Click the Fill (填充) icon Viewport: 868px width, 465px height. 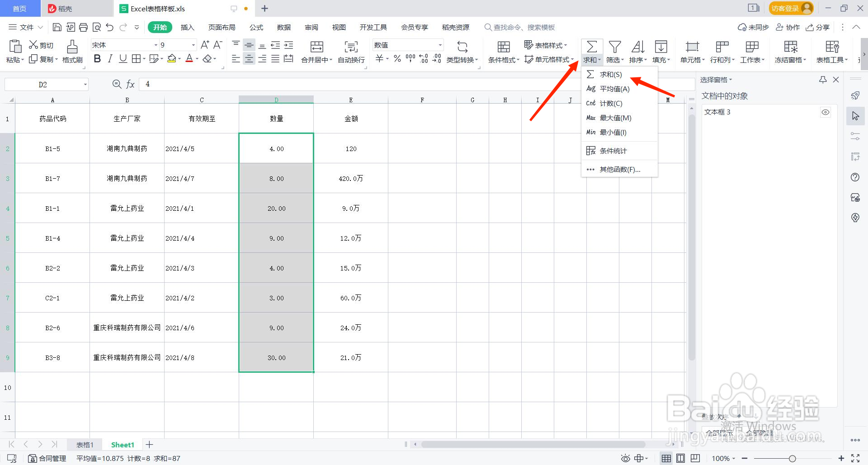pyautogui.click(x=661, y=47)
